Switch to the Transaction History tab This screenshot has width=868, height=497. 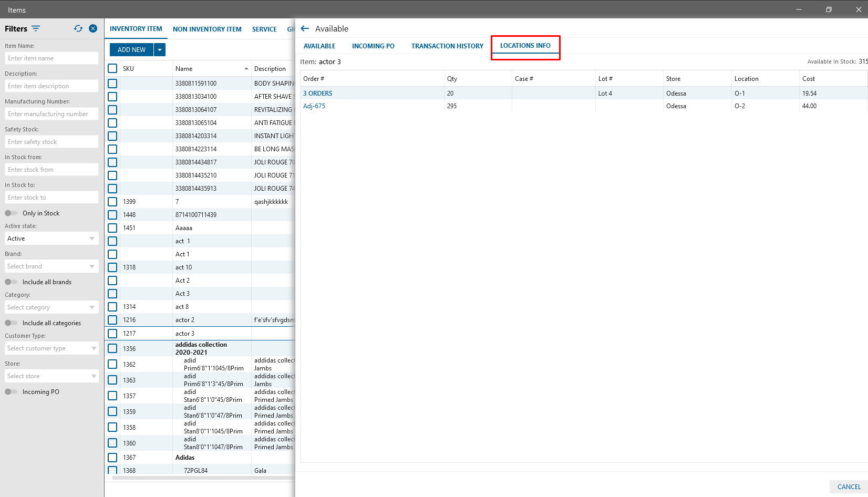coord(447,46)
